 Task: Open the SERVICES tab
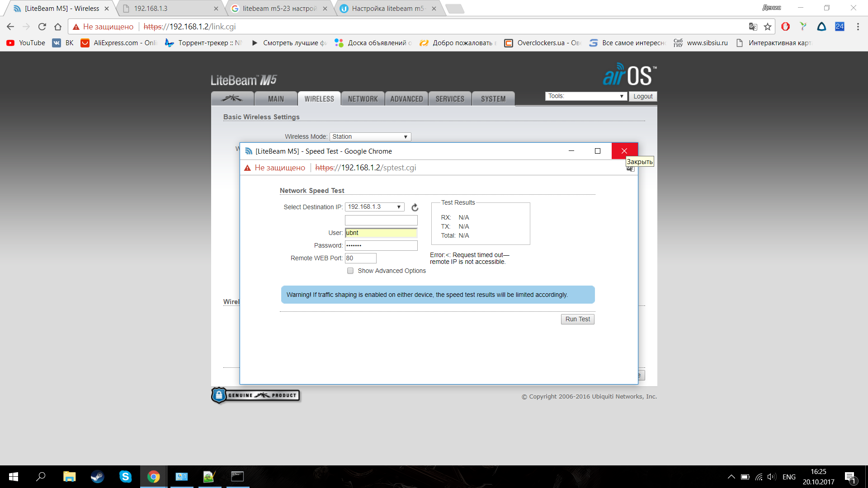(x=450, y=99)
